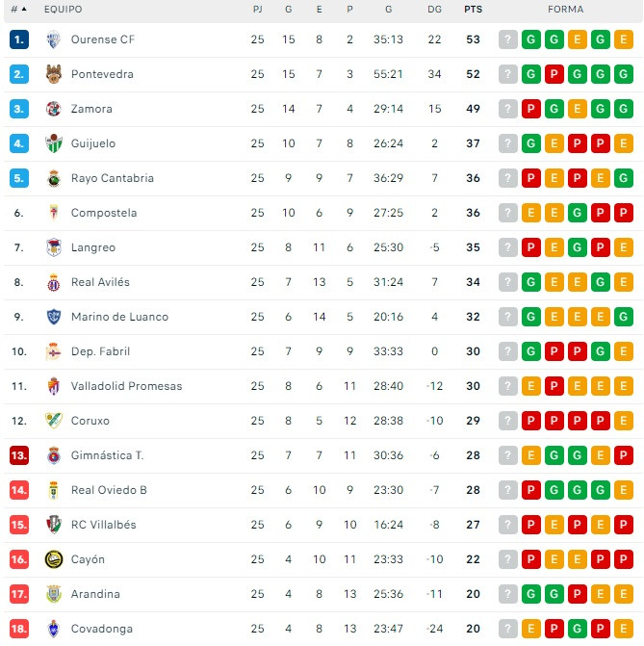Sort standings by PTS column header
Screen dimensions: 644x646
tap(473, 9)
